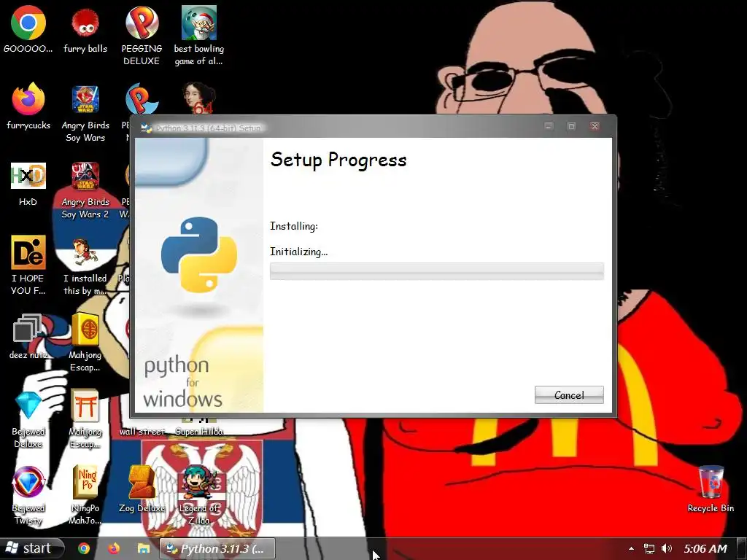Screen dimensions: 747x560
Task: Select the wall street desktop icon label
Action: click(x=142, y=432)
